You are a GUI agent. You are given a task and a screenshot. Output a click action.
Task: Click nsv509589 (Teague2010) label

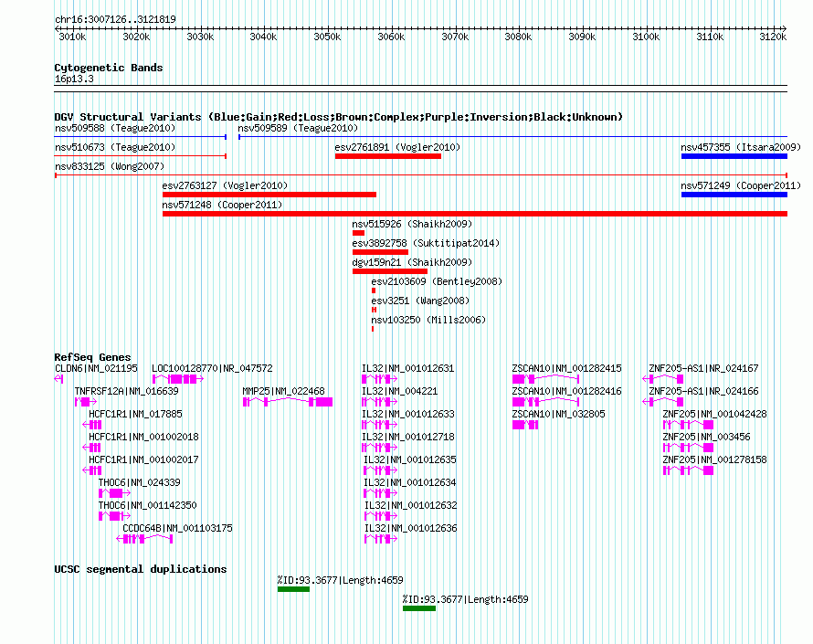[x=298, y=128]
